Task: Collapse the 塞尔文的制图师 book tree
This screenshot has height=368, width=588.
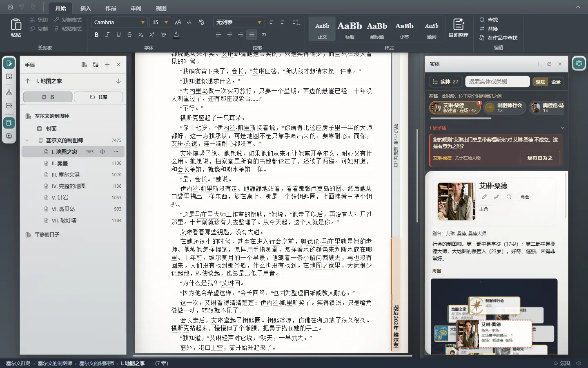Action: tap(27, 140)
